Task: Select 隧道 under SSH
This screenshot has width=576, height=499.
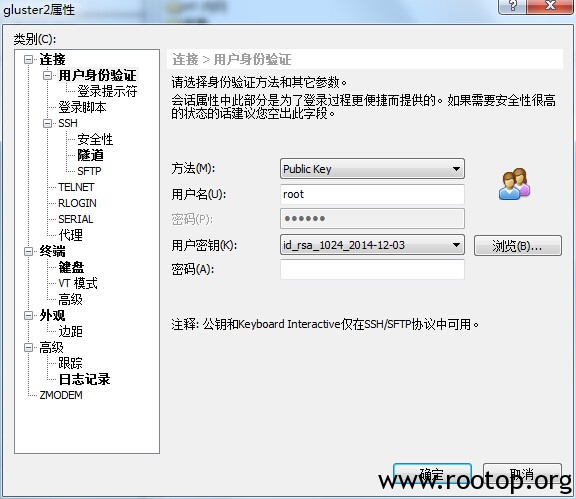Action: pyautogui.click(x=90, y=155)
